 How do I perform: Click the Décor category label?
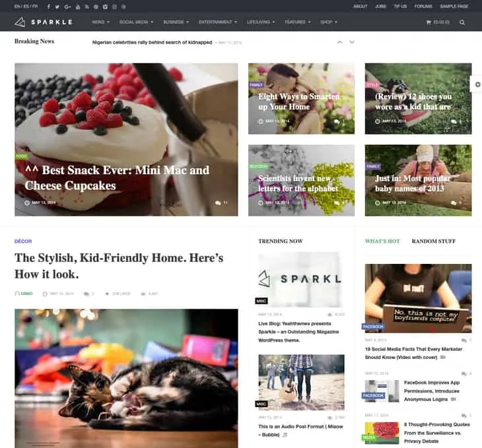[23, 241]
